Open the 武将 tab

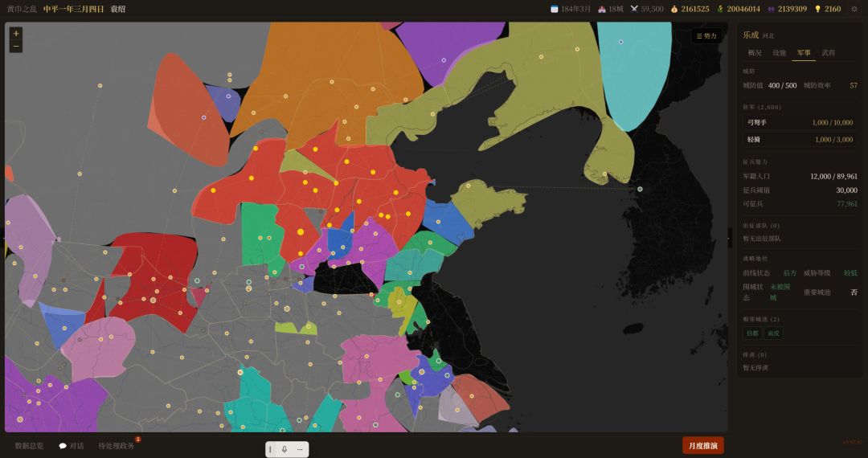point(829,52)
